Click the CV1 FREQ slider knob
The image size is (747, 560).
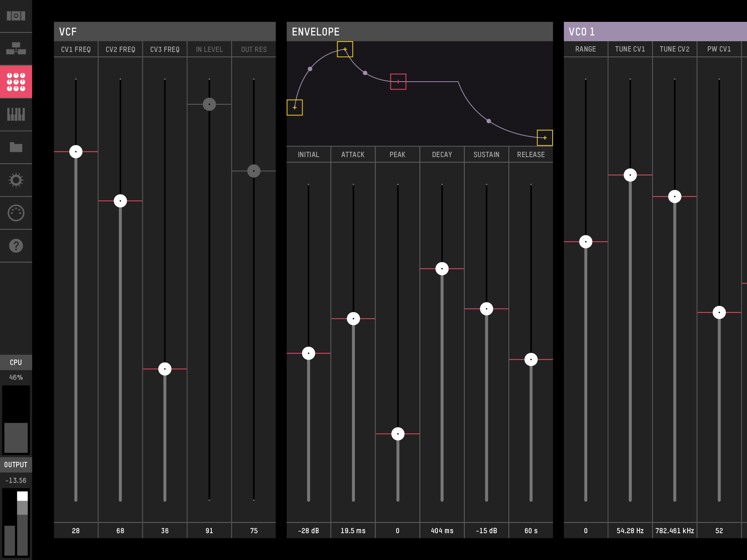click(76, 152)
